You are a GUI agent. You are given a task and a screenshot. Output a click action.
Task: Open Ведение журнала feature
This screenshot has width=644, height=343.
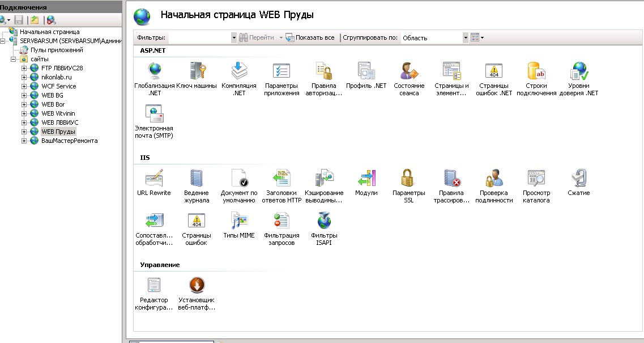pos(197,186)
